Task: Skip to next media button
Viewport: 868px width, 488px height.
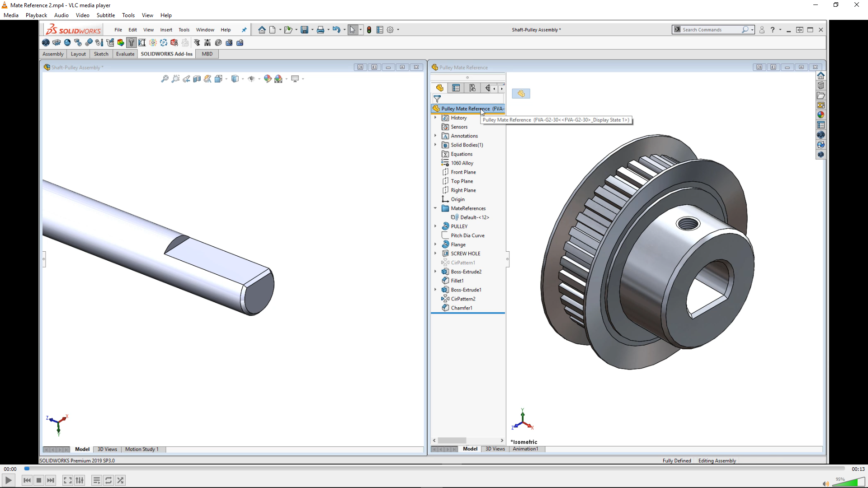Action: (x=51, y=480)
